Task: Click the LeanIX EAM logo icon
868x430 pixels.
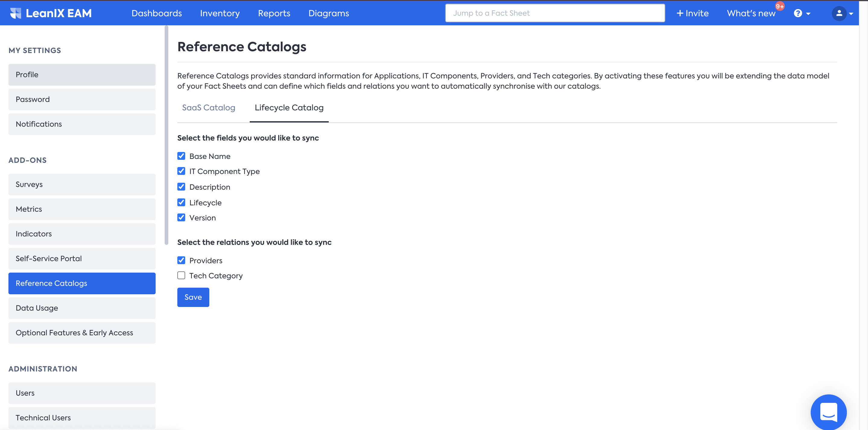Action: [15, 13]
